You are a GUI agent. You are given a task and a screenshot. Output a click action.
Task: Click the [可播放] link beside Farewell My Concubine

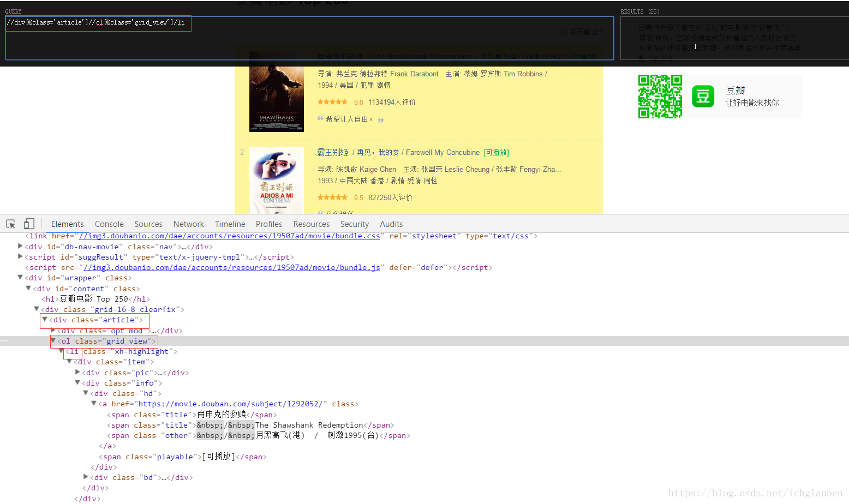click(496, 153)
